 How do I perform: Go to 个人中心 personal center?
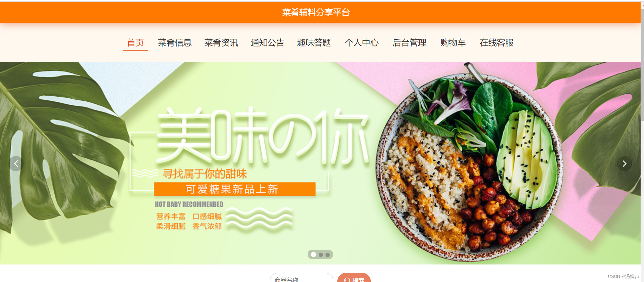point(362,43)
